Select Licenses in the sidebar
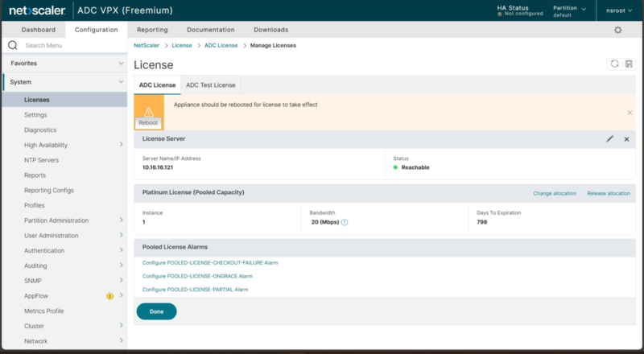Viewport: 644px width, 354px height. 64,100
